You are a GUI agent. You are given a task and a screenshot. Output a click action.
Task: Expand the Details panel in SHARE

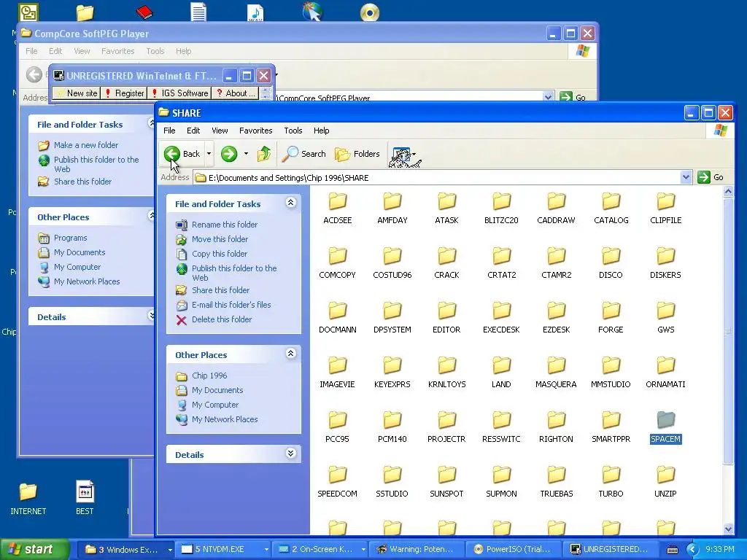tap(290, 454)
